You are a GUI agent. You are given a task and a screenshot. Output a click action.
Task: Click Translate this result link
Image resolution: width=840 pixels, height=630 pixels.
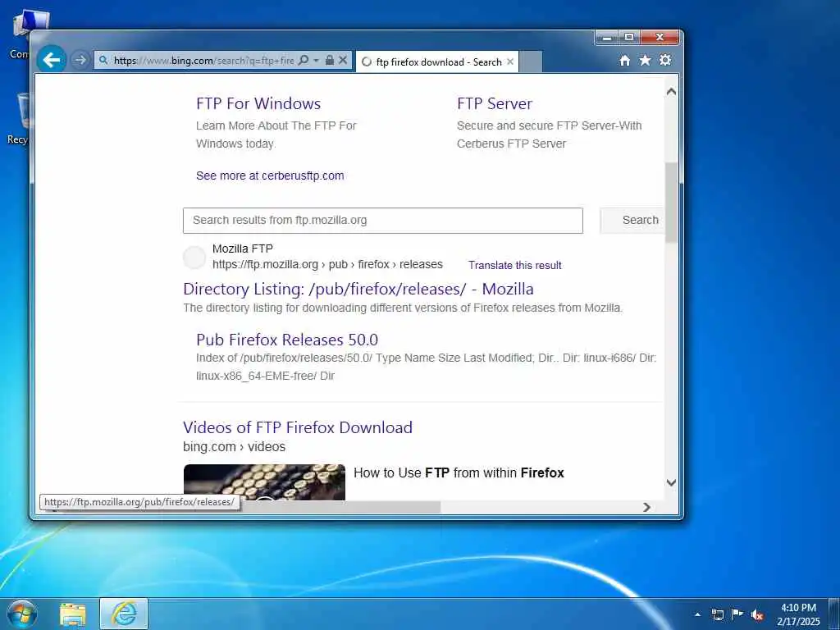pos(515,265)
